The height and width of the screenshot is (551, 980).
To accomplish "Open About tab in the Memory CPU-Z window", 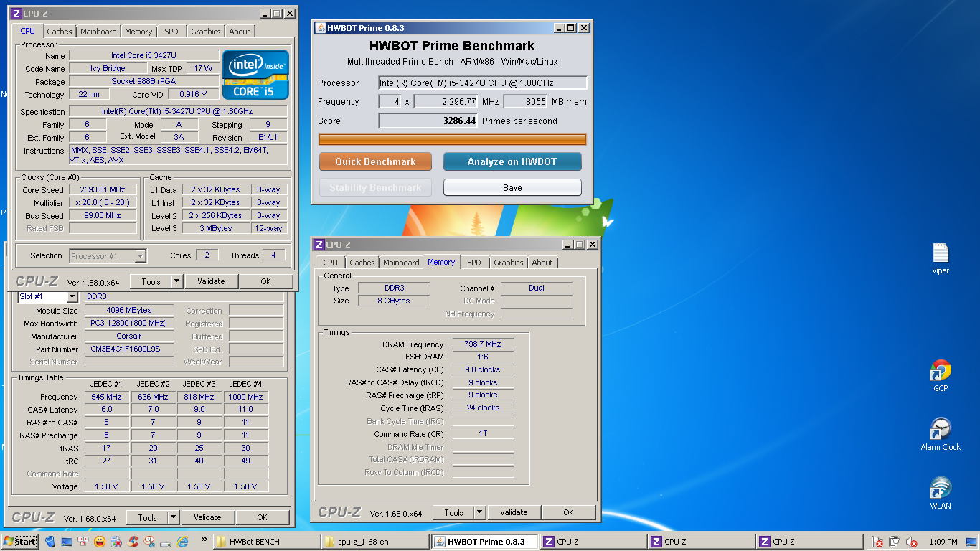I will pyautogui.click(x=542, y=263).
